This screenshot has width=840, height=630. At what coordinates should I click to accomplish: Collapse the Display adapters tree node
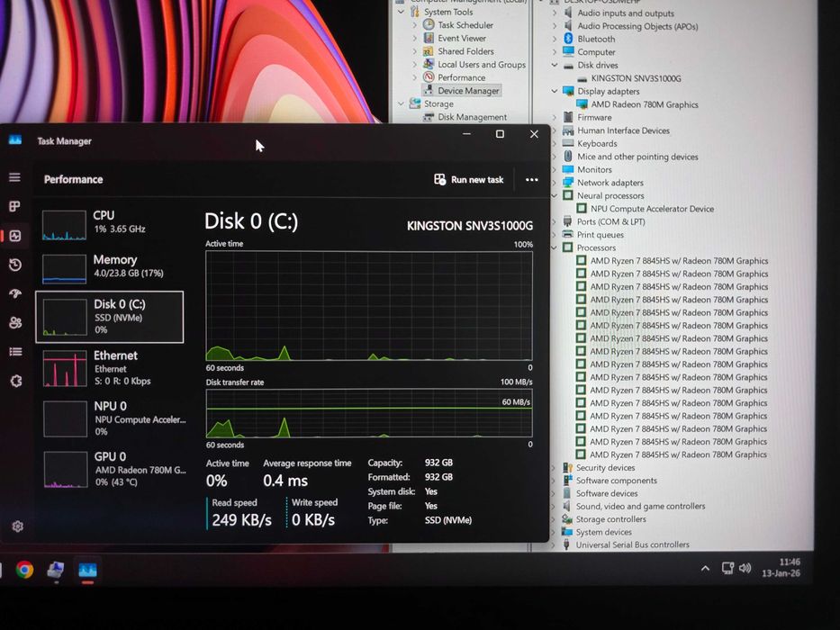click(555, 91)
